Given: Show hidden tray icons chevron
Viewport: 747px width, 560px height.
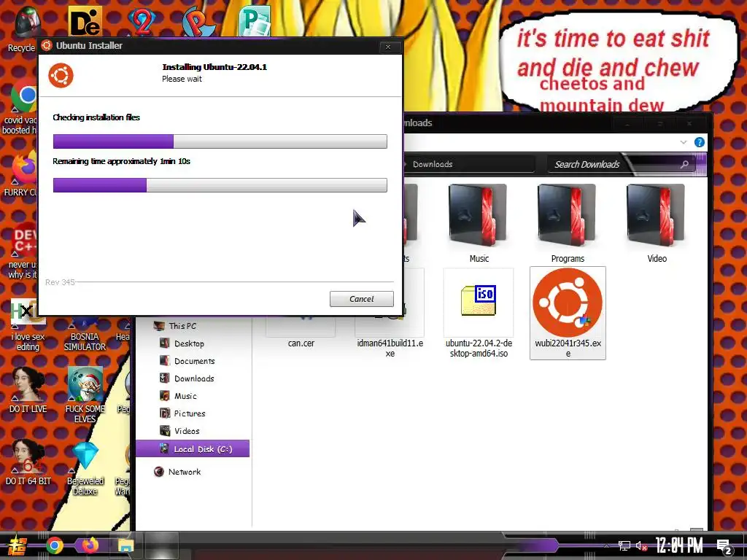Looking at the screenshot, I should [606, 545].
